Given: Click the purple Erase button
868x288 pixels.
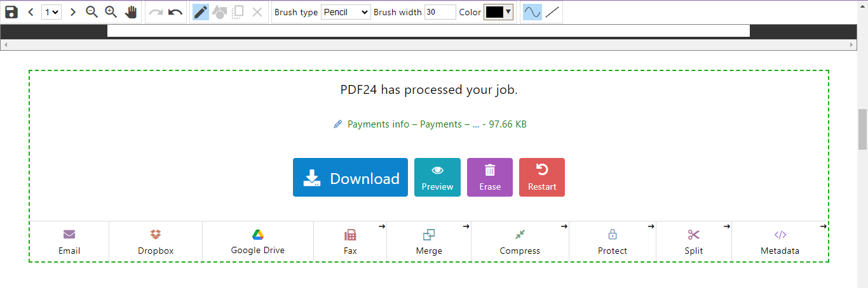Looking at the screenshot, I should [x=490, y=178].
